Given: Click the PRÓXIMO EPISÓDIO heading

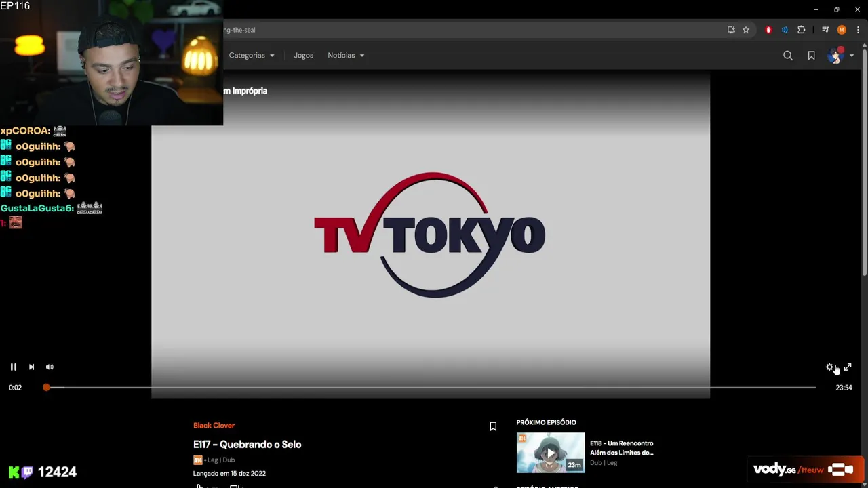Looking at the screenshot, I should [546, 422].
